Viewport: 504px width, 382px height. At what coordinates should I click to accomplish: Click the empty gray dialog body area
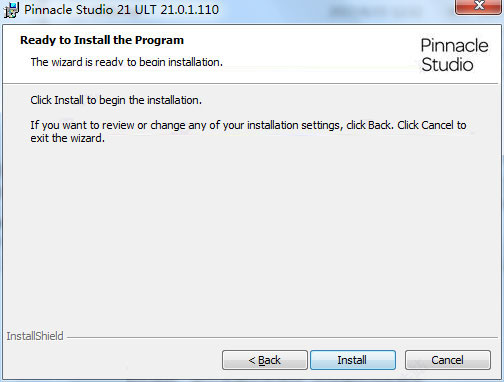(x=250, y=233)
